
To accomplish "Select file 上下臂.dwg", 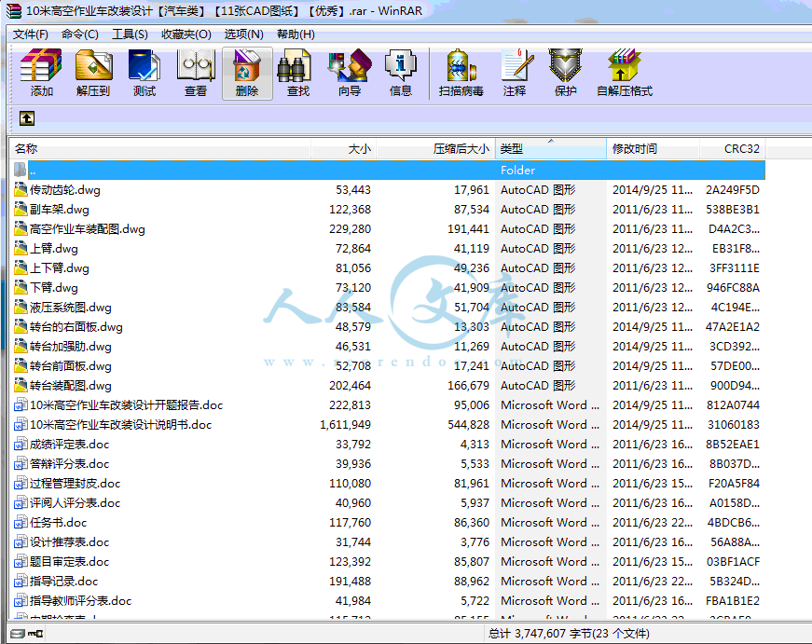I will 60,268.
